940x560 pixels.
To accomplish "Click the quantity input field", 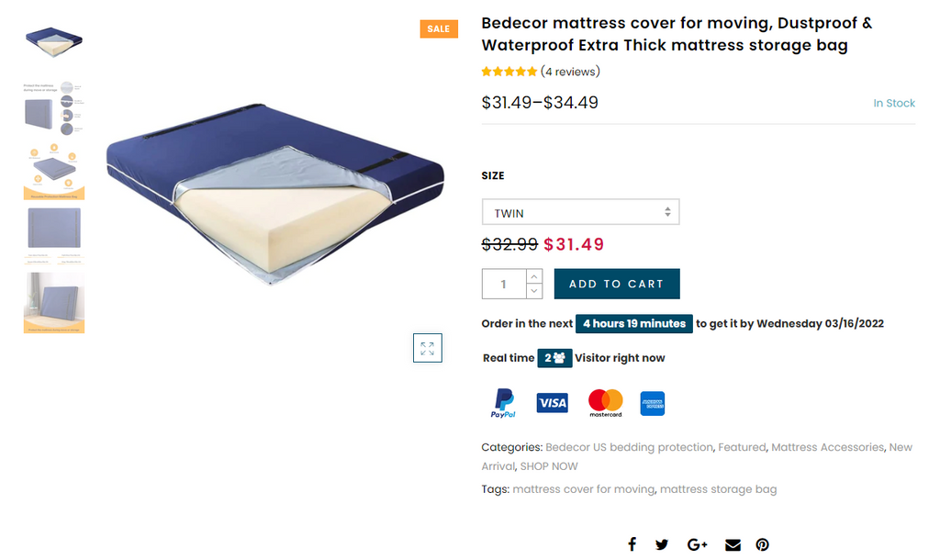I will [503, 284].
